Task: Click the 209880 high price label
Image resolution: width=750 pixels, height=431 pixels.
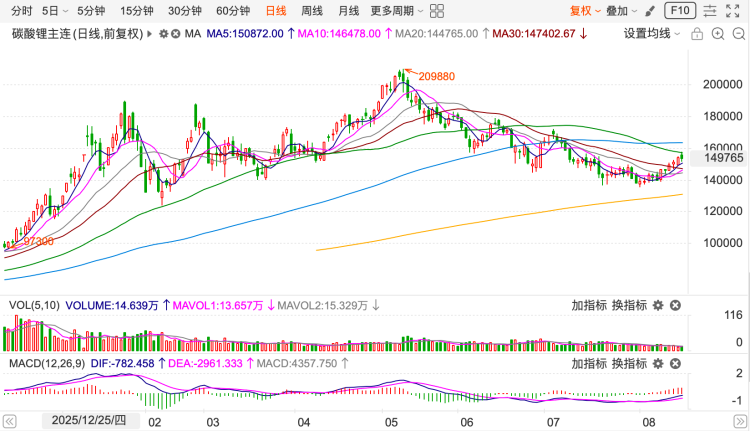Action: pos(437,77)
